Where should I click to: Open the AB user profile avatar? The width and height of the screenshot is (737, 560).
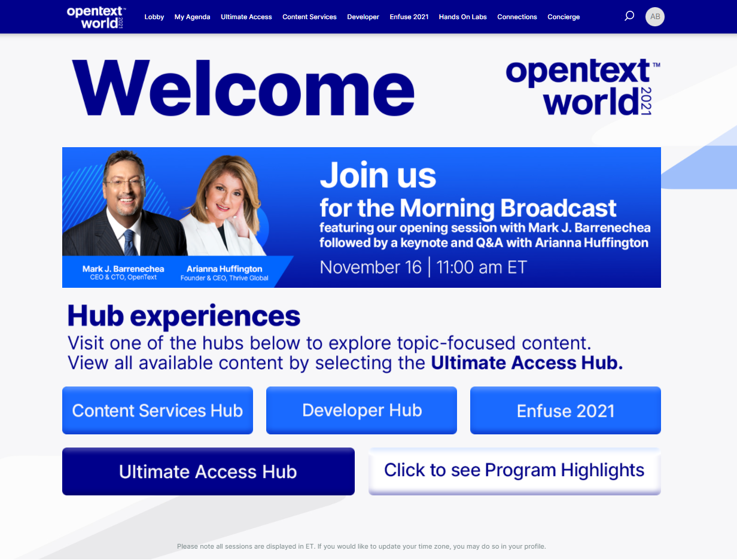[x=655, y=17]
